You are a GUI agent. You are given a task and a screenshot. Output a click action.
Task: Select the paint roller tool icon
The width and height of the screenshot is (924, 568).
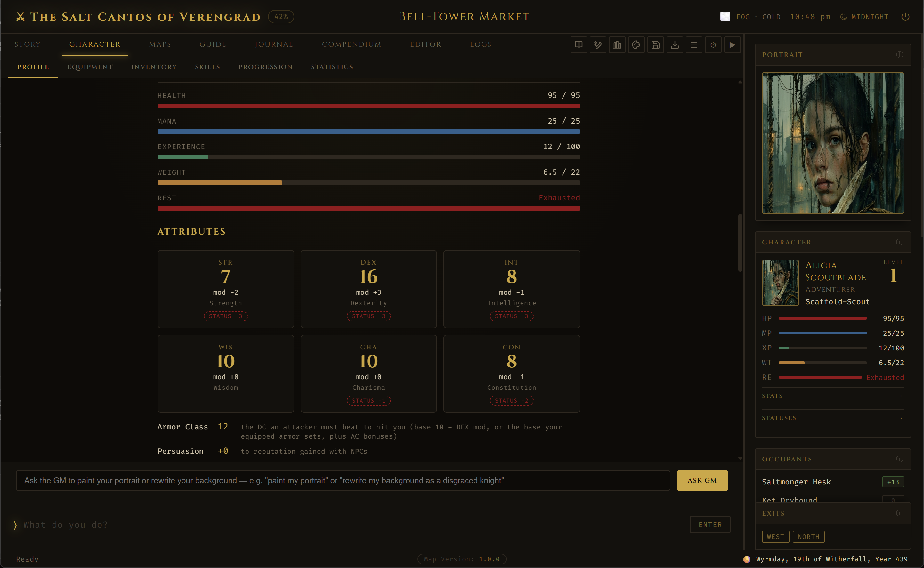coord(598,45)
